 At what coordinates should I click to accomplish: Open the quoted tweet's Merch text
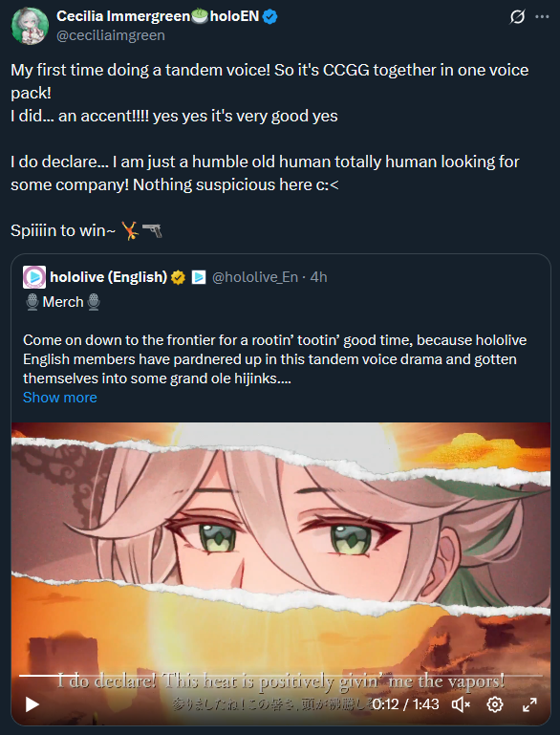pyautogui.click(x=63, y=302)
